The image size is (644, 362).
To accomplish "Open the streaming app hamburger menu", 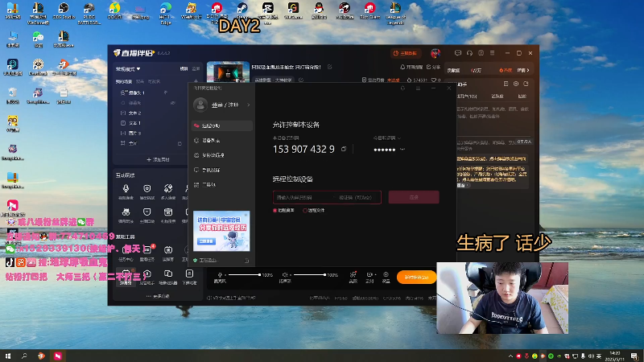I will [492, 53].
